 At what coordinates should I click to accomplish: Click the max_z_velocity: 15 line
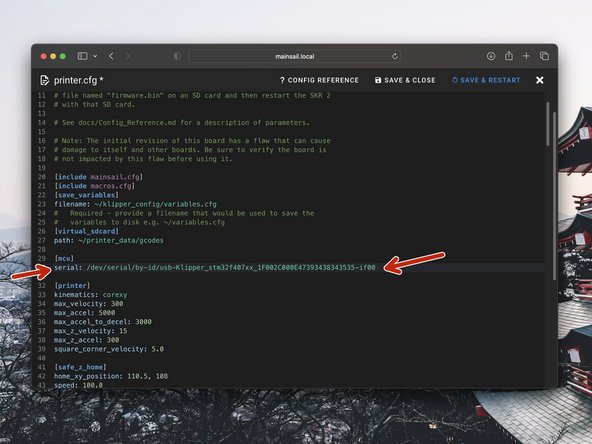pos(91,331)
